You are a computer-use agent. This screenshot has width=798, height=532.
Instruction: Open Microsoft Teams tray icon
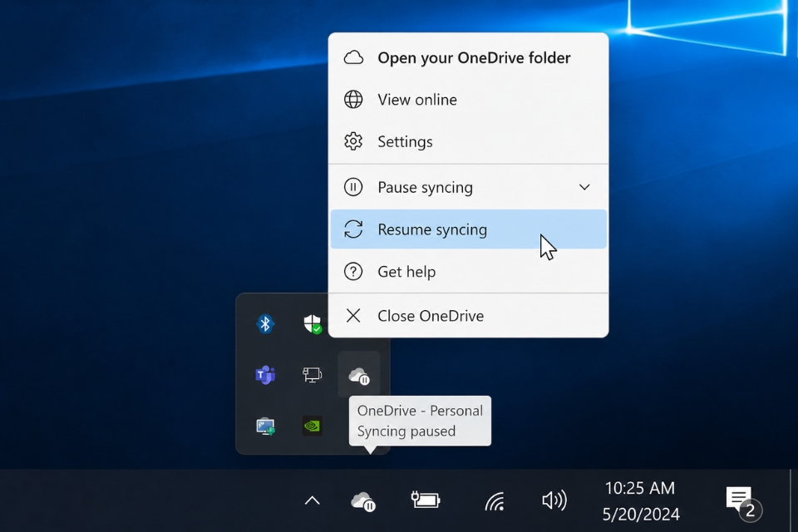click(265, 375)
